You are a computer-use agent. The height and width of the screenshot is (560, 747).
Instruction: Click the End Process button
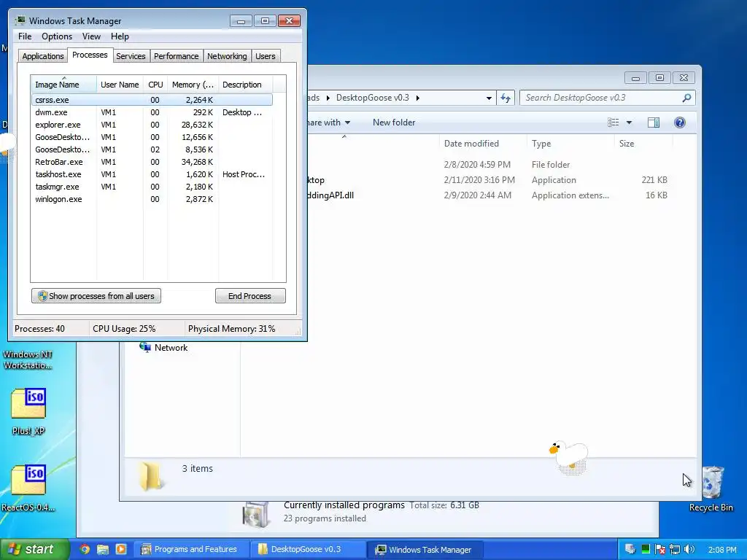click(250, 296)
